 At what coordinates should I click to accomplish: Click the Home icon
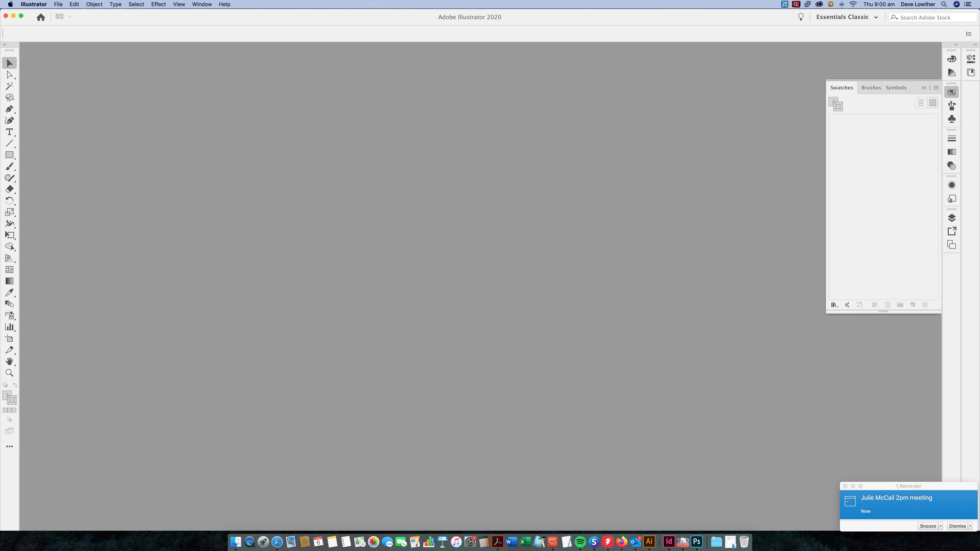tap(41, 17)
